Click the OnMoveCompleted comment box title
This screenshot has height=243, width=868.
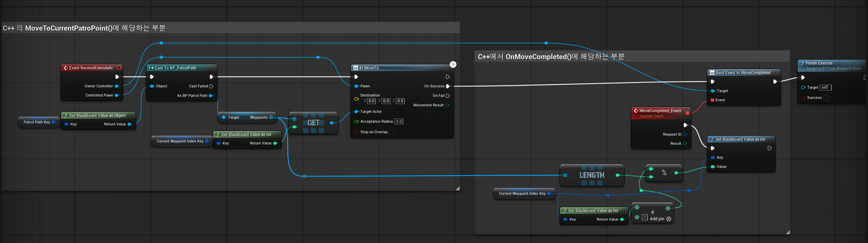pyautogui.click(x=551, y=57)
